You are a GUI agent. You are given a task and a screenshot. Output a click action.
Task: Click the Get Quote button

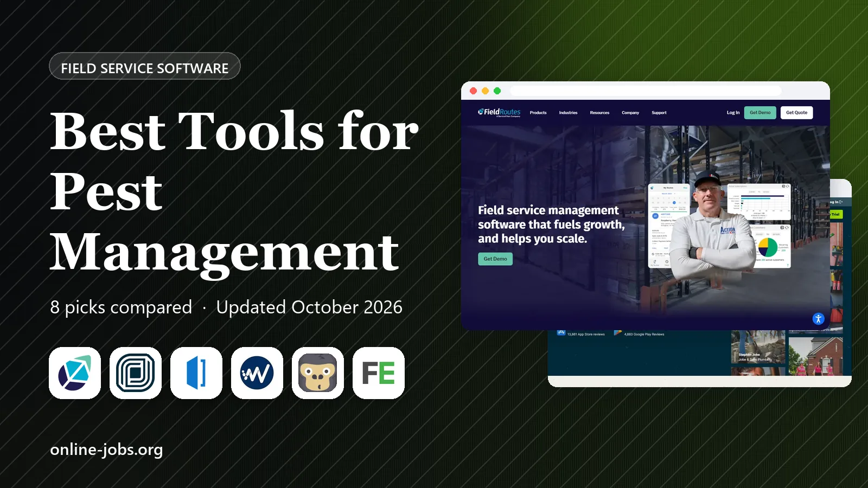point(796,113)
